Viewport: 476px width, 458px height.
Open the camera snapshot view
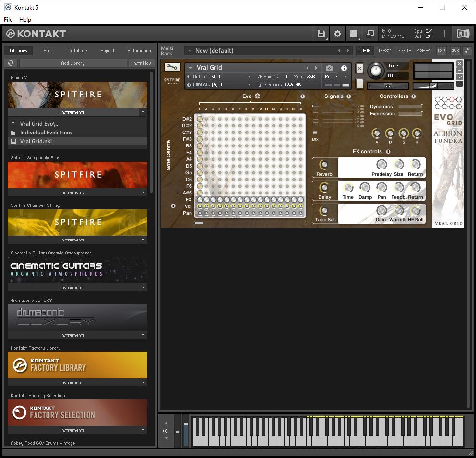pos(329,68)
